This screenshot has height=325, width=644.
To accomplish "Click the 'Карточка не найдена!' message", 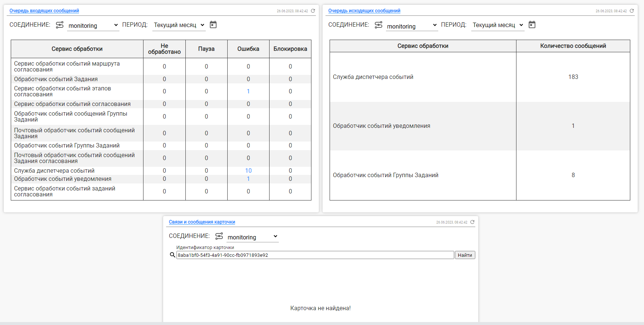I will pyautogui.click(x=320, y=308).
